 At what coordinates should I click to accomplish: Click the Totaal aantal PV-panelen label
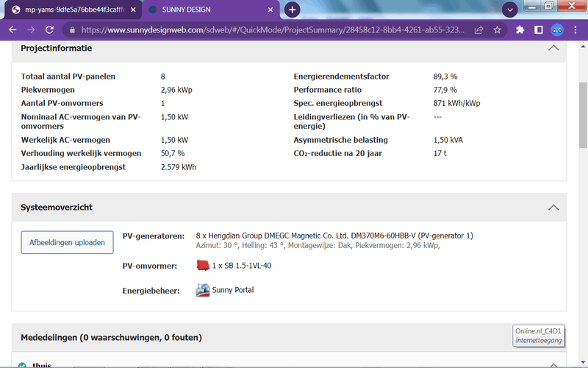coord(68,77)
